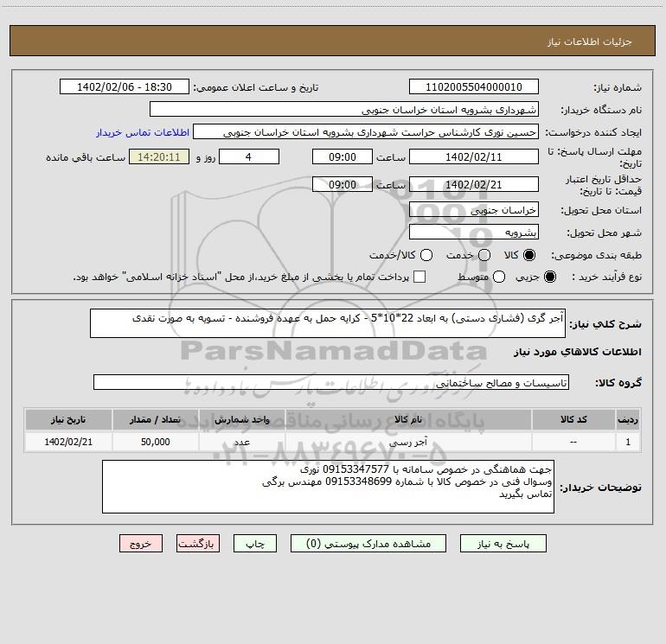Click the تاریخ نیاز column header

[68, 419]
